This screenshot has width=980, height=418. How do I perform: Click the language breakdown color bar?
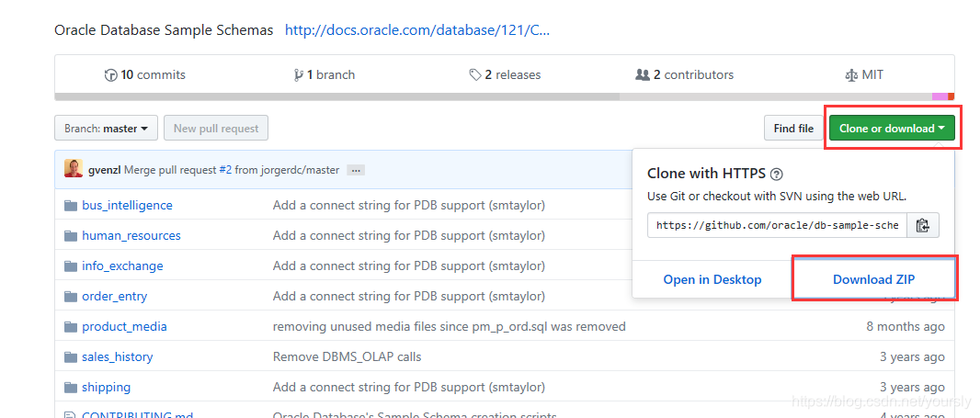(x=505, y=96)
